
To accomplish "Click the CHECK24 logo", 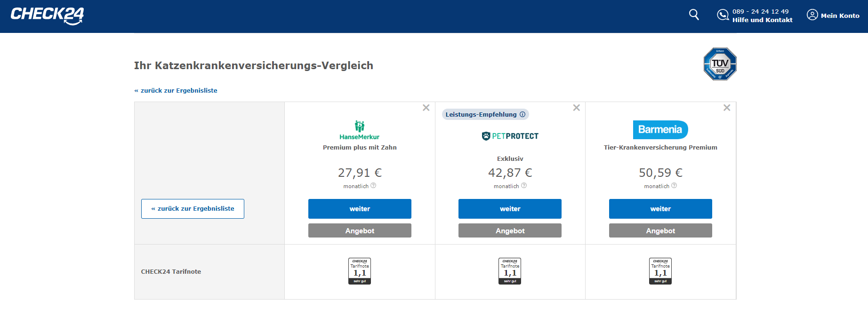I will coord(47,16).
